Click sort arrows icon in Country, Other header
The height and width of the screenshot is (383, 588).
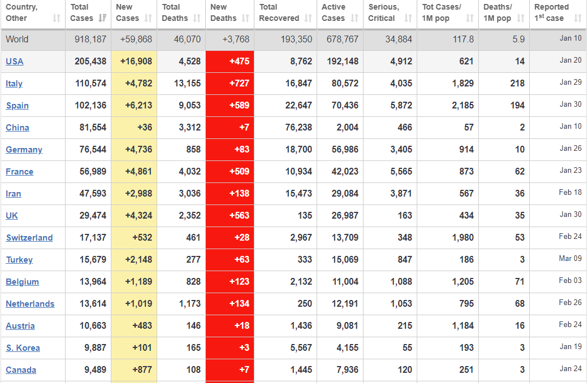[x=57, y=19]
